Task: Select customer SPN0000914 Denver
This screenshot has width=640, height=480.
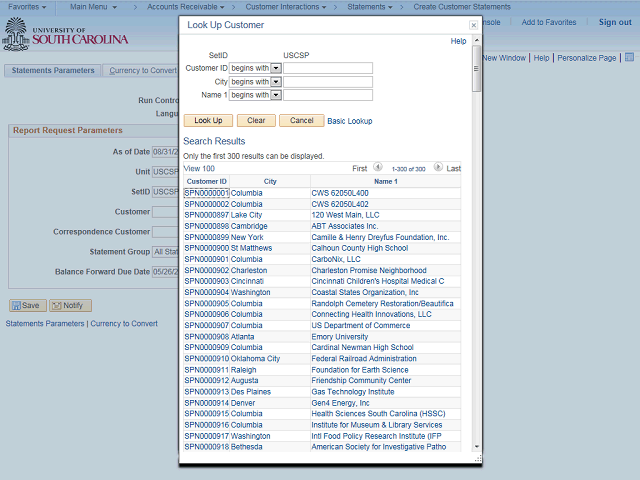Action: 207,403
